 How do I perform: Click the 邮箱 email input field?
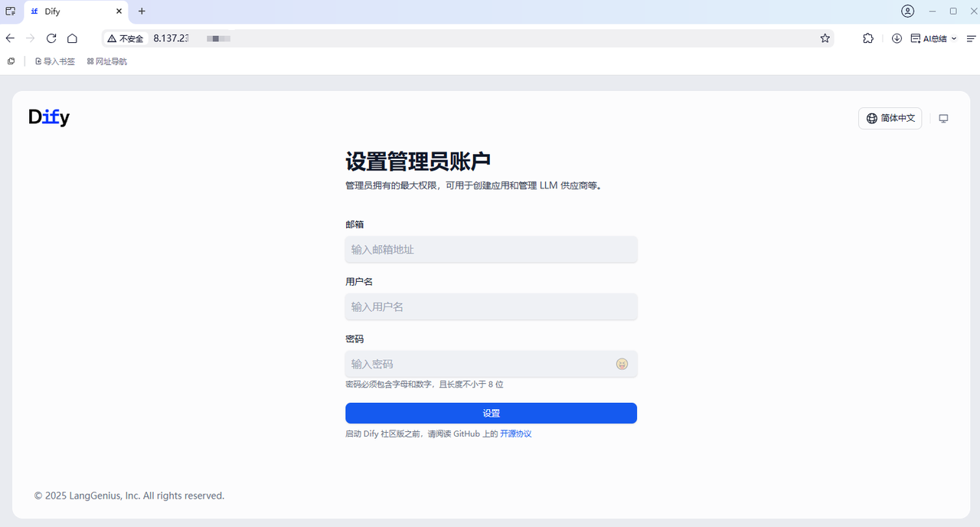tap(491, 250)
